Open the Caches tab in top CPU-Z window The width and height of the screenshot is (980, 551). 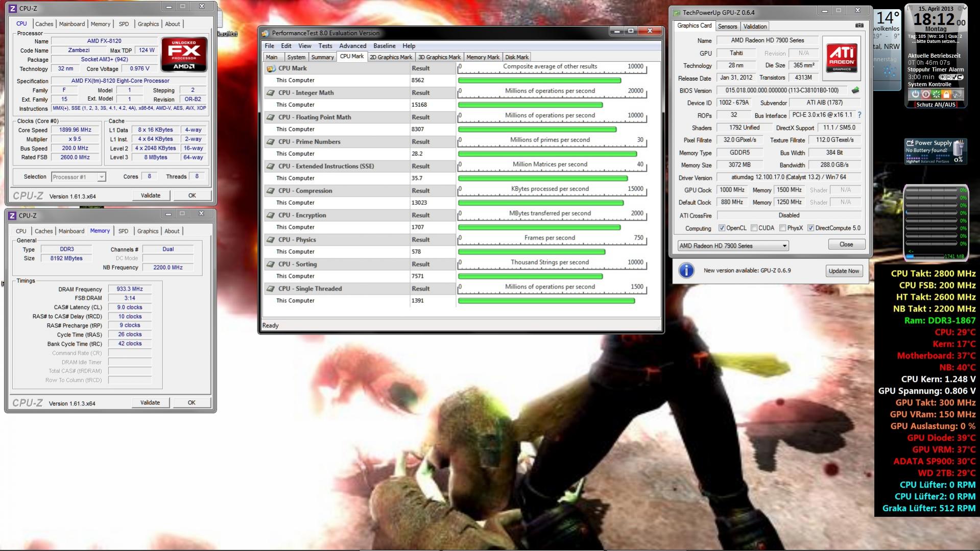coord(44,24)
